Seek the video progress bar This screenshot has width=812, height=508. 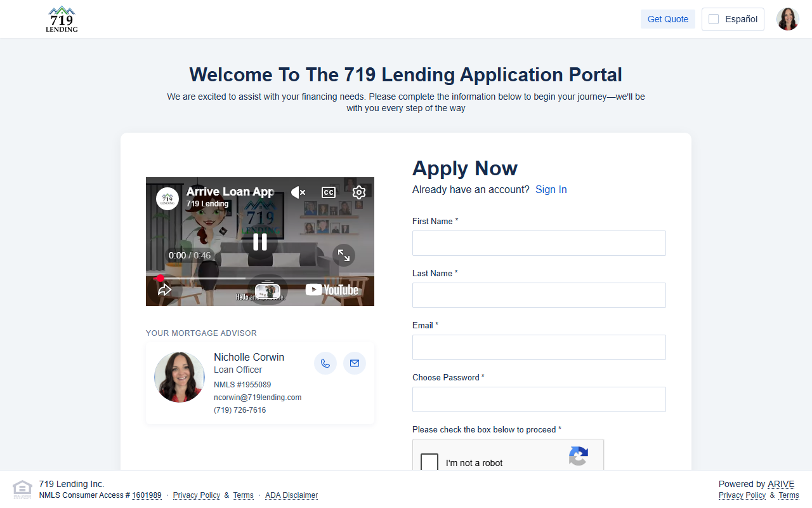pyautogui.click(x=260, y=278)
